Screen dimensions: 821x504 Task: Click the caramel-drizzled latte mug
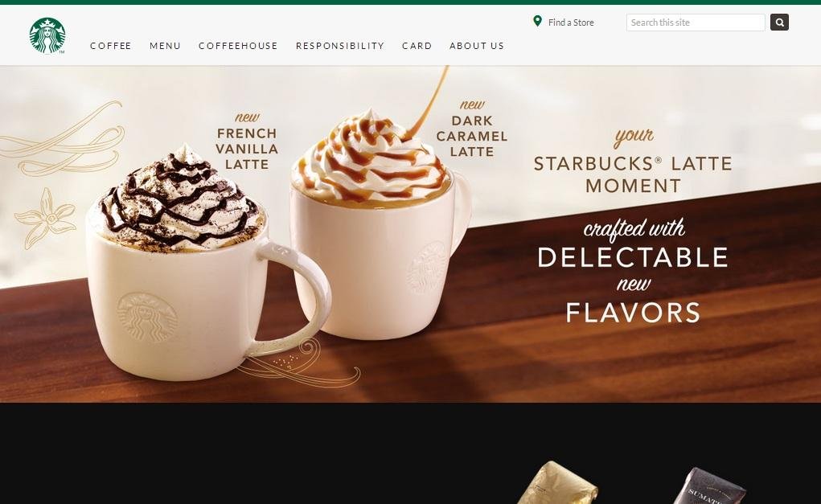tap(378, 225)
